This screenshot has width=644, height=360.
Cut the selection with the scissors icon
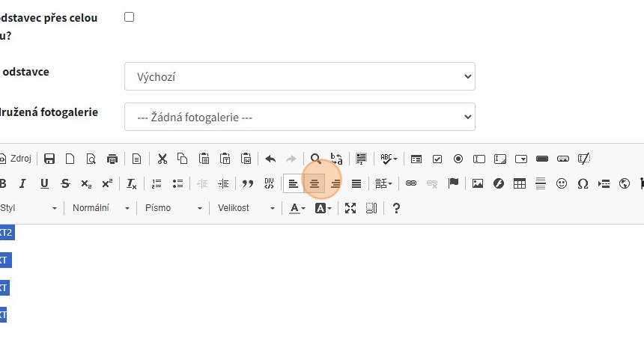pos(162,159)
